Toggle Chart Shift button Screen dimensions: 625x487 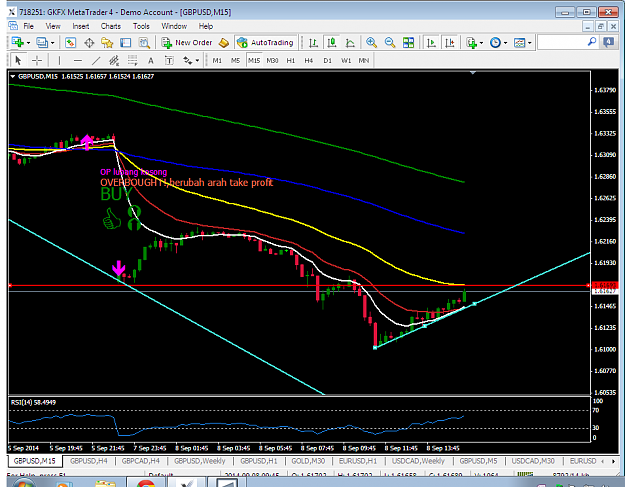pyautogui.click(x=450, y=43)
